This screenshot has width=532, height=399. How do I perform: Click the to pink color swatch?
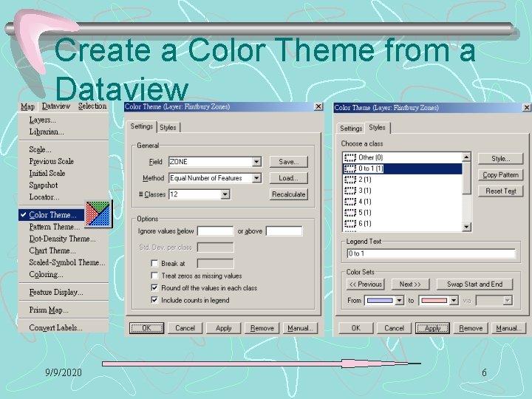434,301
